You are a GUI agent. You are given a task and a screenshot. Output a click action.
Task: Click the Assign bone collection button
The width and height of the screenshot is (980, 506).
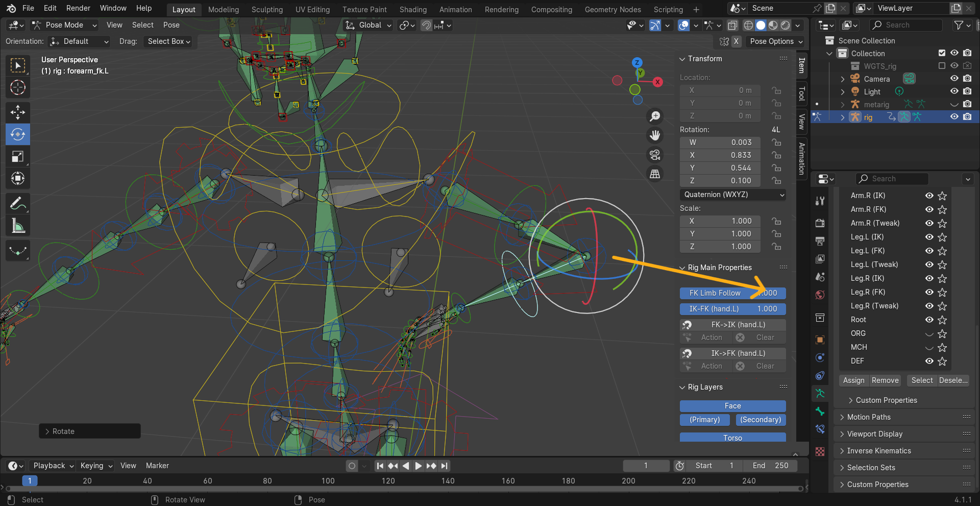point(853,380)
